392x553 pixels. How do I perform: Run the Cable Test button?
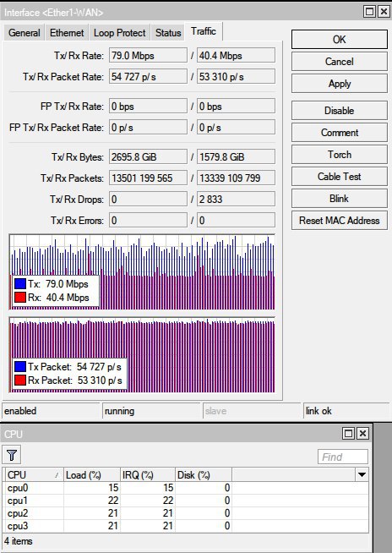pyautogui.click(x=339, y=177)
